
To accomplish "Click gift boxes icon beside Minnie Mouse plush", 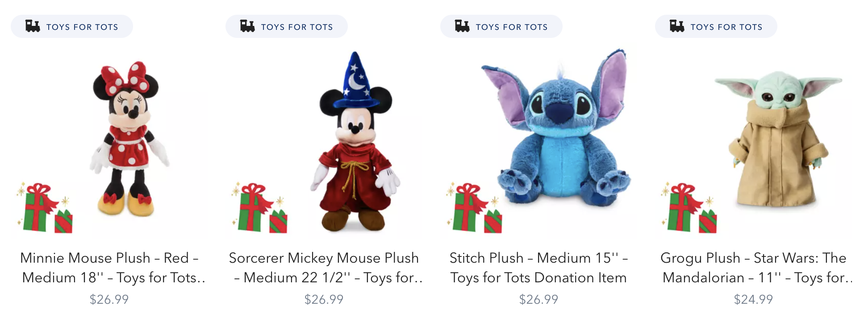I will tap(45, 208).
